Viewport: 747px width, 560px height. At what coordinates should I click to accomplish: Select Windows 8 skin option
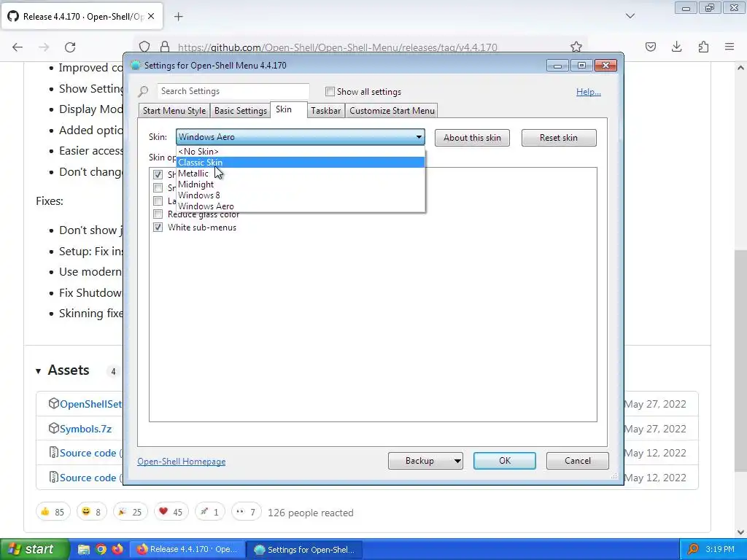[x=300, y=195]
